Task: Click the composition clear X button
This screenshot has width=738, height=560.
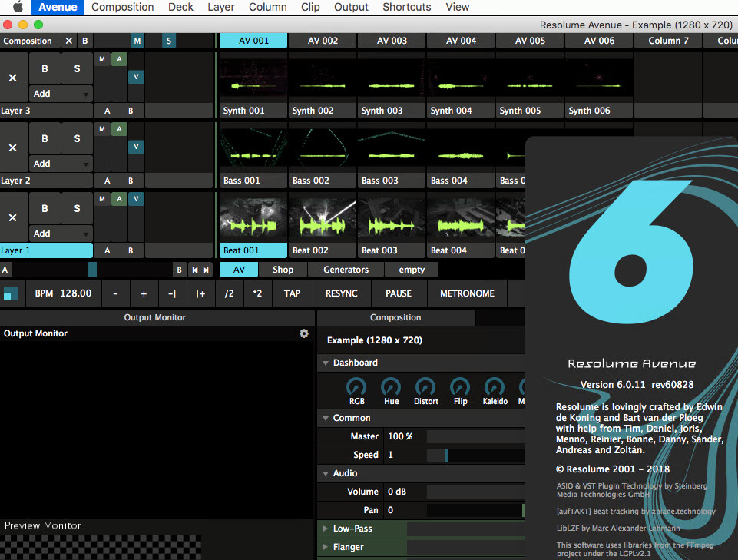Action: (x=68, y=41)
